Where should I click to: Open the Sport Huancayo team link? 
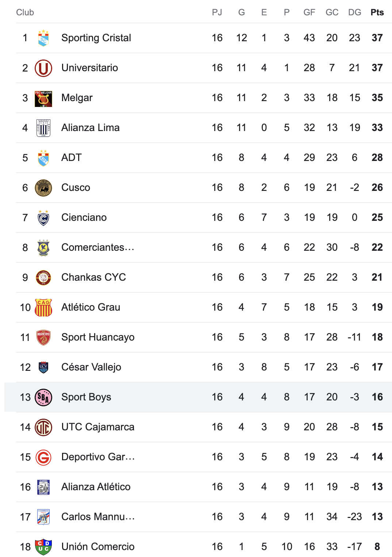click(x=98, y=337)
